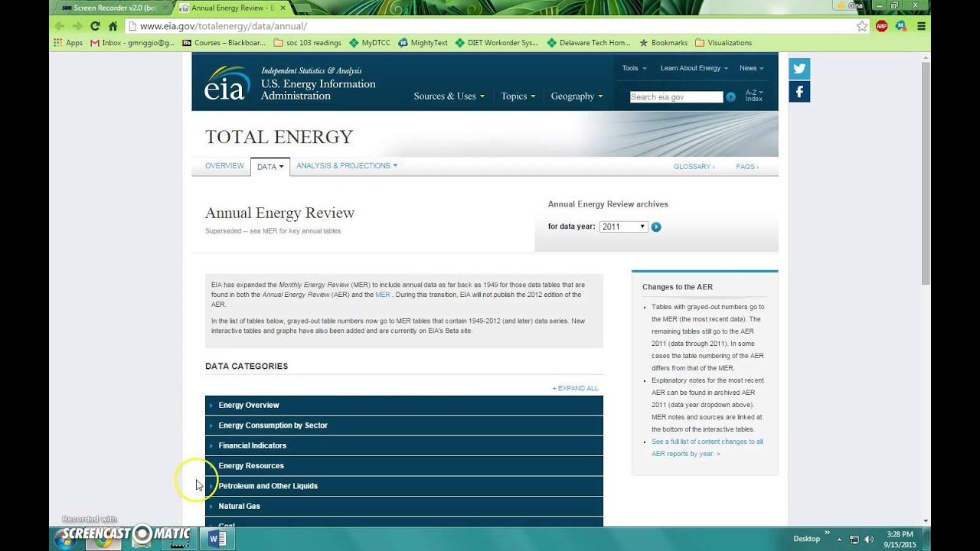Open the News dropdown menu
The height and width of the screenshot is (551, 980).
point(752,68)
